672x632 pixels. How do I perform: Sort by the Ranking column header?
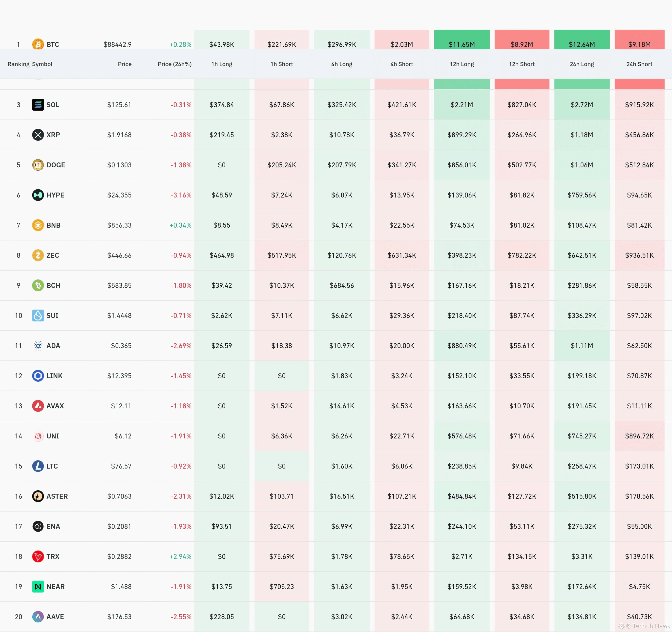tap(18, 64)
